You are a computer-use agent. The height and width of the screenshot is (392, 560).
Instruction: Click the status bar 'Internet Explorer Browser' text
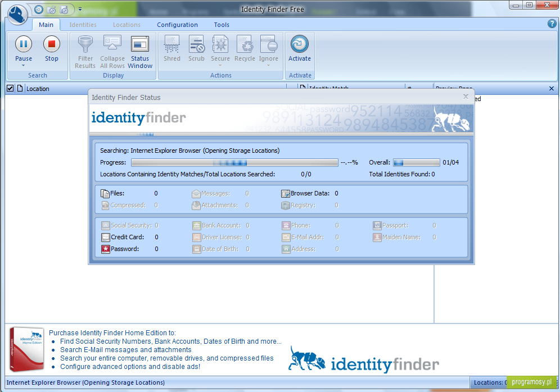[x=85, y=382]
